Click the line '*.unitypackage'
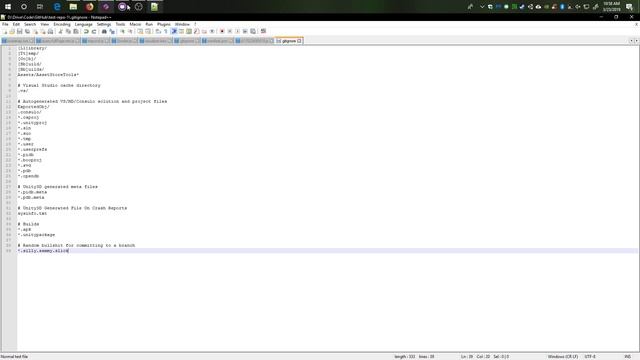The image size is (640, 360). pyautogui.click(x=36, y=235)
